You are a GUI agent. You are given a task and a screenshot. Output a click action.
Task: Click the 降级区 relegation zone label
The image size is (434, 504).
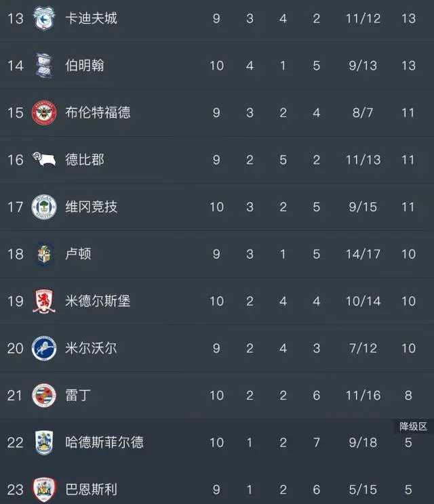click(414, 427)
